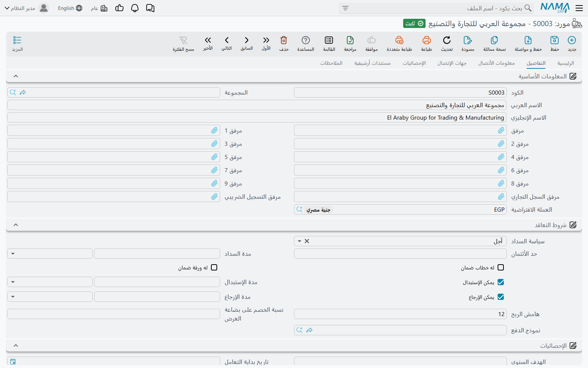The width and height of the screenshot is (588, 368).
Task: Open the مدة الإرجاع unit dropdown
Action: pyautogui.click(x=13, y=297)
